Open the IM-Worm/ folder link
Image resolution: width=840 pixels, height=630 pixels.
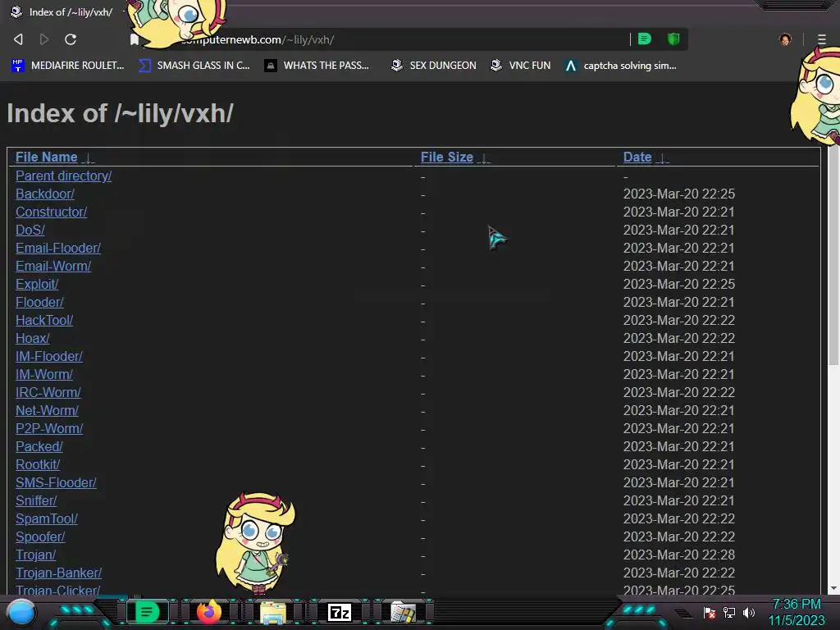pyautogui.click(x=44, y=374)
